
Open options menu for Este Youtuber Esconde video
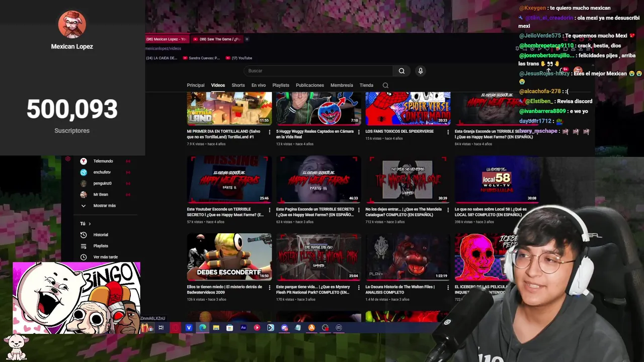pyautogui.click(x=269, y=210)
